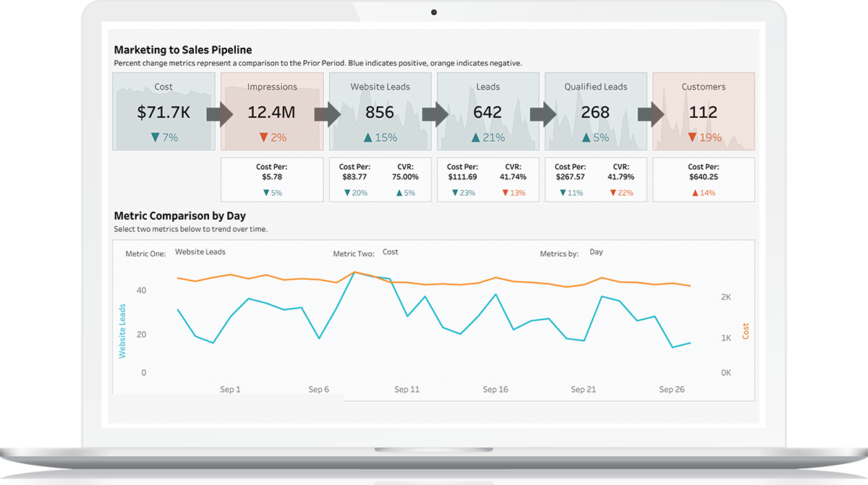Image resolution: width=868 pixels, height=485 pixels.
Task: Open the Metric Two selector showing Cost
Action: [x=390, y=252]
